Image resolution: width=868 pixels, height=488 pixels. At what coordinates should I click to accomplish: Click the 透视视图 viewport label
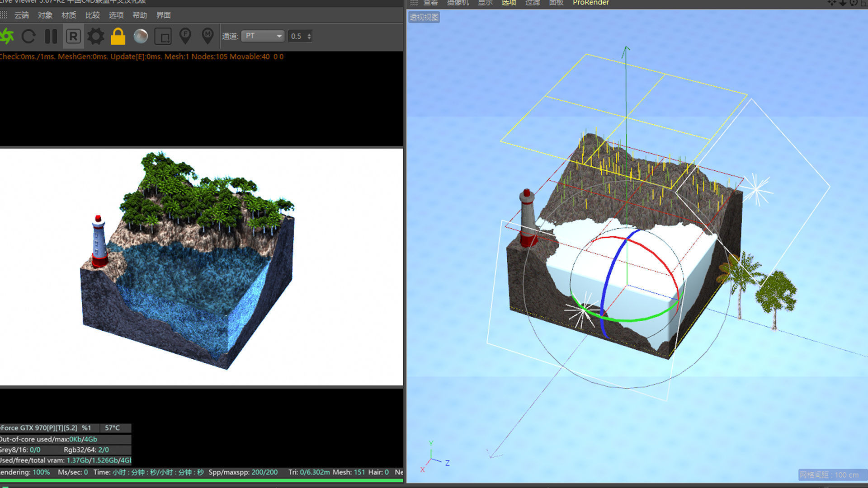click(424, 17)
